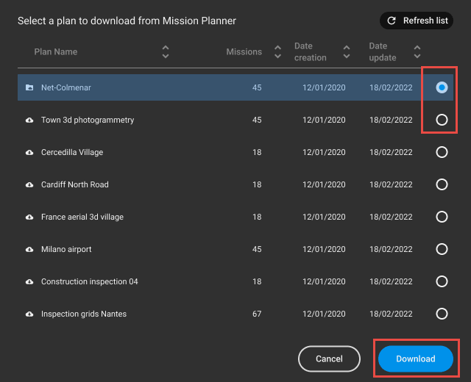The height and width of the screenshot is (382, 471).
Task: Click the refresh icon in Refresh list
Action: 391,21
